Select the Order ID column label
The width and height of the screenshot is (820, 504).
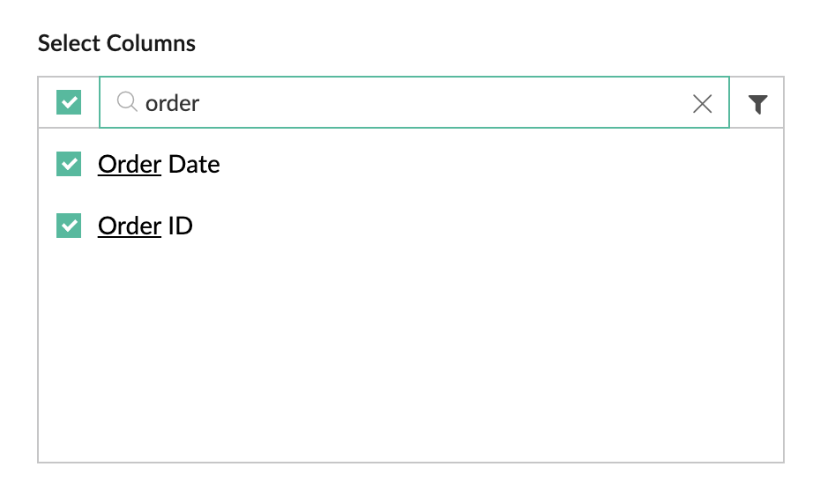point(145,226)
